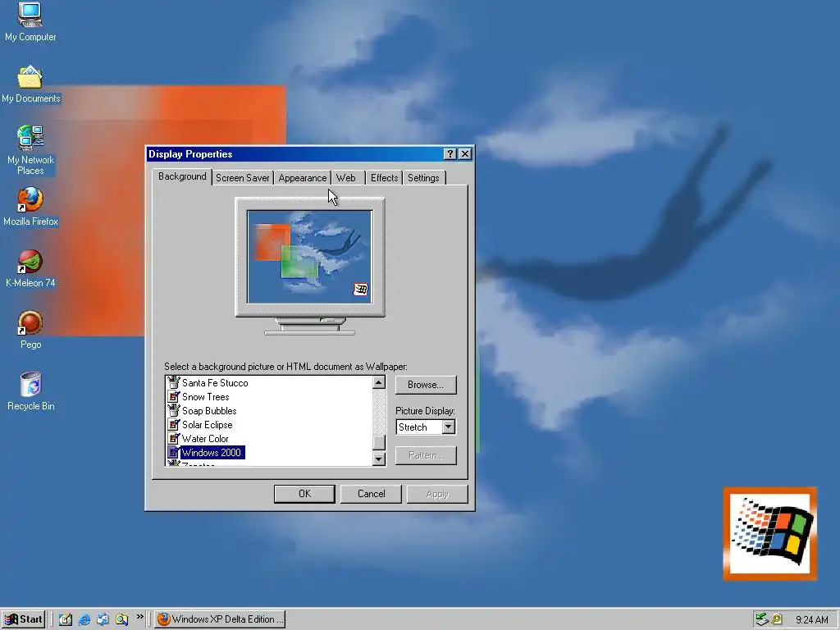Click the search folder quick launch icon

(x=121, y=619)
